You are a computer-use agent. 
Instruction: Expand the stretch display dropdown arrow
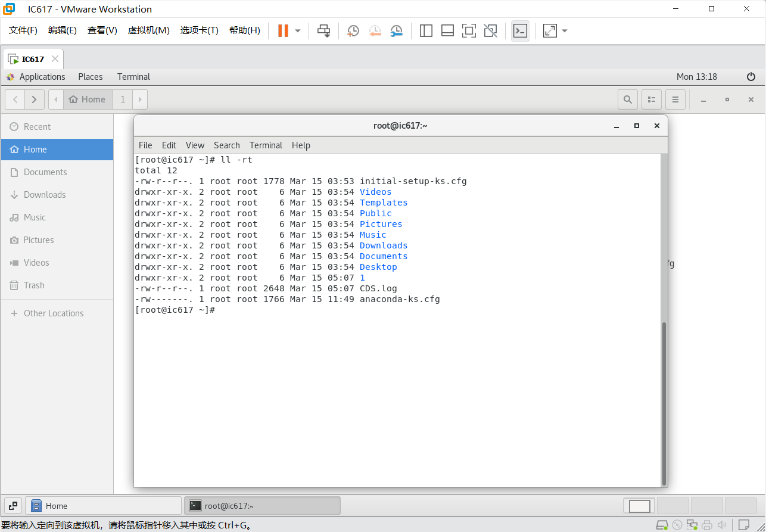pyautogui.click(x=565, y=31)
